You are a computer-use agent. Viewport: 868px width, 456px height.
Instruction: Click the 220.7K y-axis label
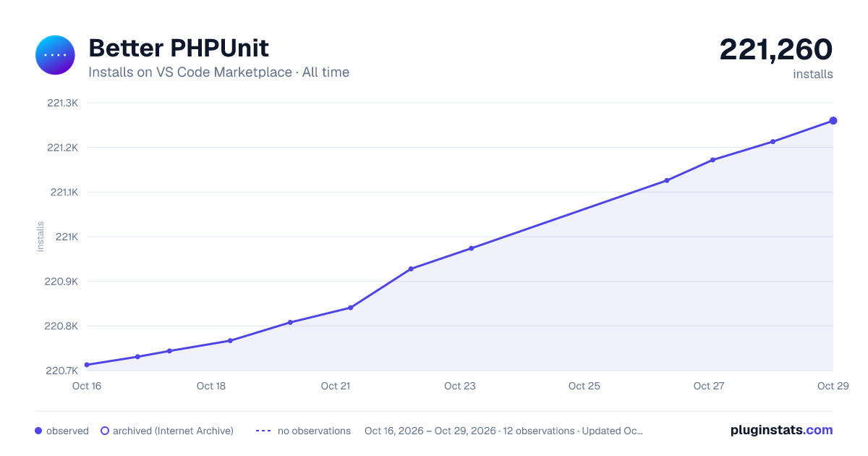pos(61,371)
